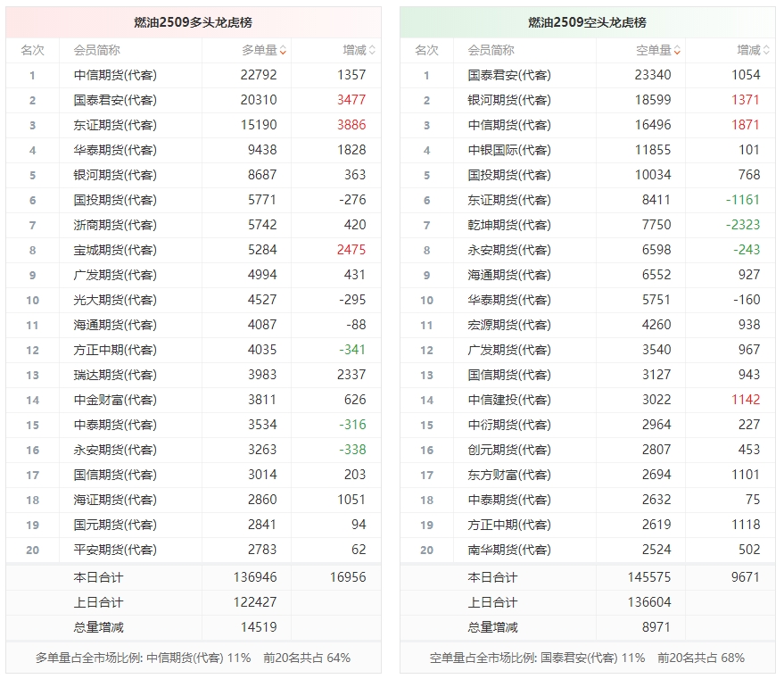
Task: Click short net change 8971
Action: pos(656,627)
